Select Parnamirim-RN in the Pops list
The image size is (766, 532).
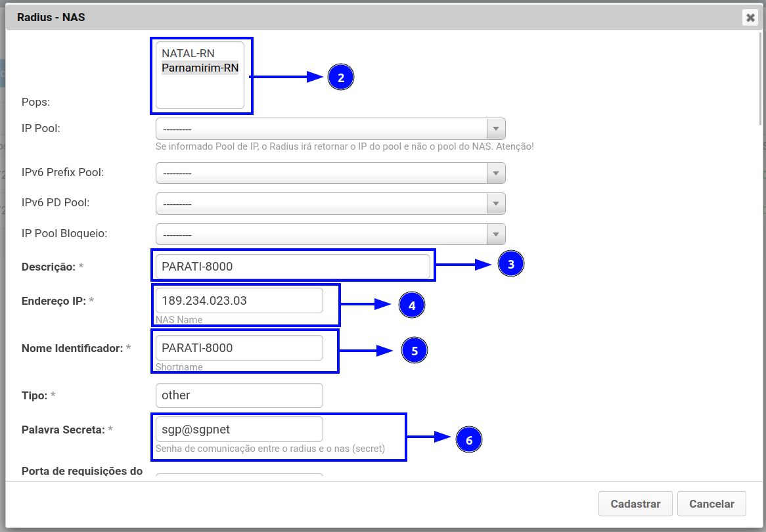click(200, 68)
